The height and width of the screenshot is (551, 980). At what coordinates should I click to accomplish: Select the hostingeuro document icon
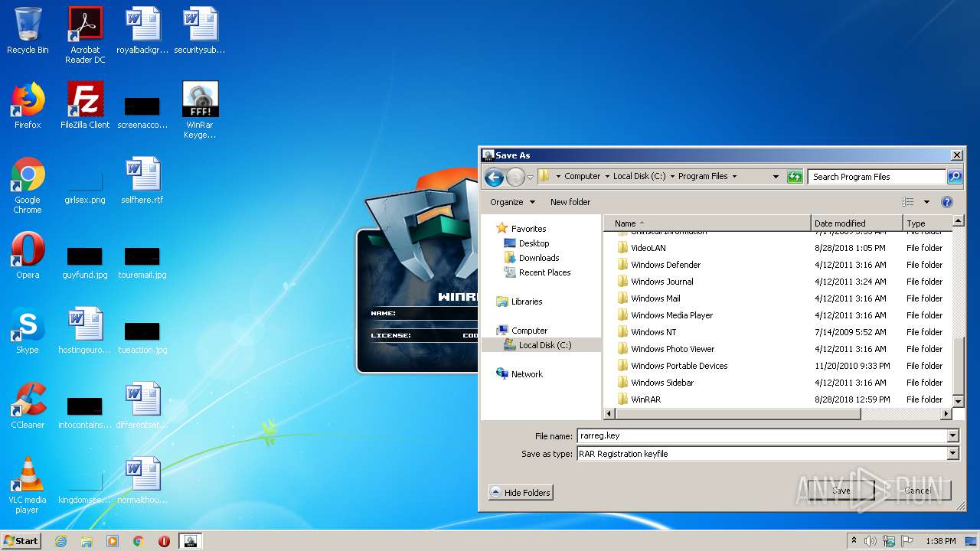tap(85, 331)
